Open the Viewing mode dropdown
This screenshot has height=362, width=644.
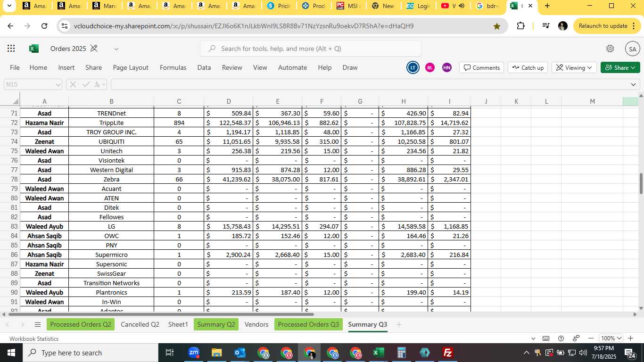point(574,67)
